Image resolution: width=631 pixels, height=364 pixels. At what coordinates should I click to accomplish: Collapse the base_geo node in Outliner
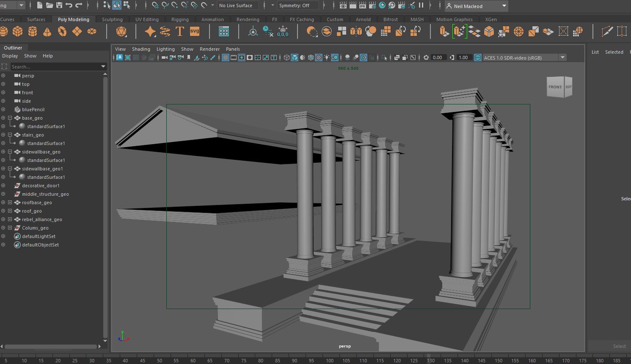coord(10,118)
